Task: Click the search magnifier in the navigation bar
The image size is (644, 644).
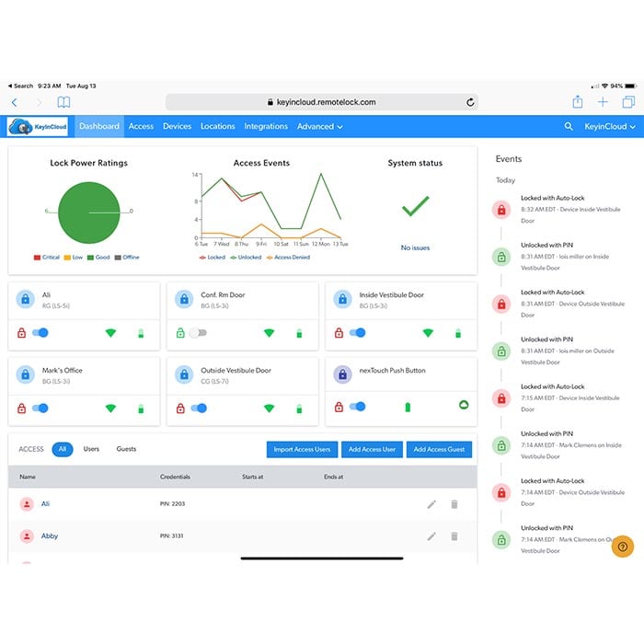Action: [569, 127]
